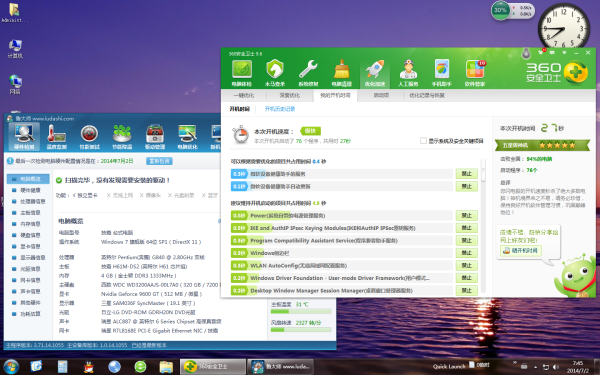Open 开机历史记录 link
This screenshot has width=600, height=375.
click(280, 109)
